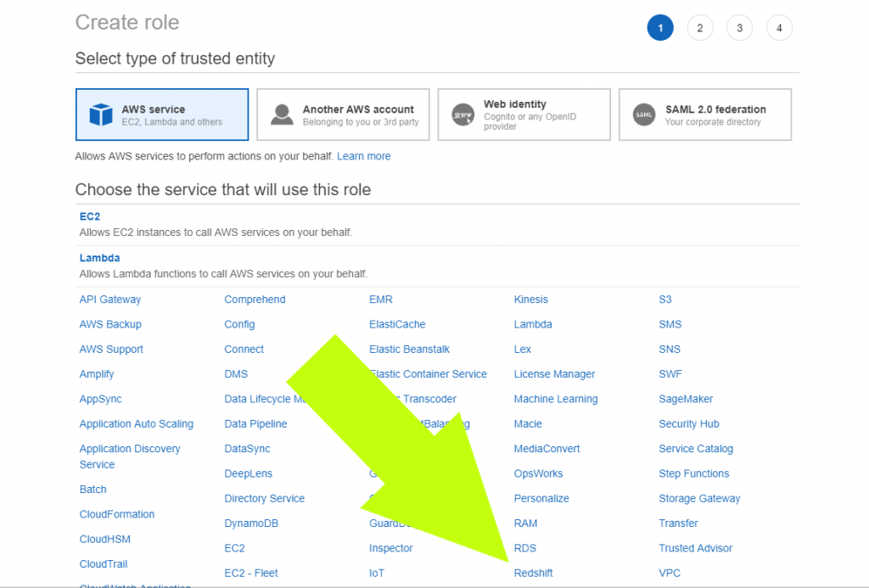Choose Data Pipeline service
The width and height of the screenshot is (869, 588).
[x=255, y=424]
